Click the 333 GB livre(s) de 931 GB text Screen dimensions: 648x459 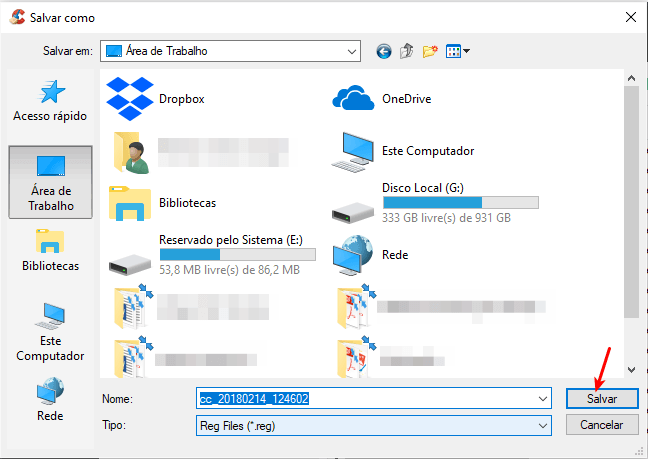point(446,218)
